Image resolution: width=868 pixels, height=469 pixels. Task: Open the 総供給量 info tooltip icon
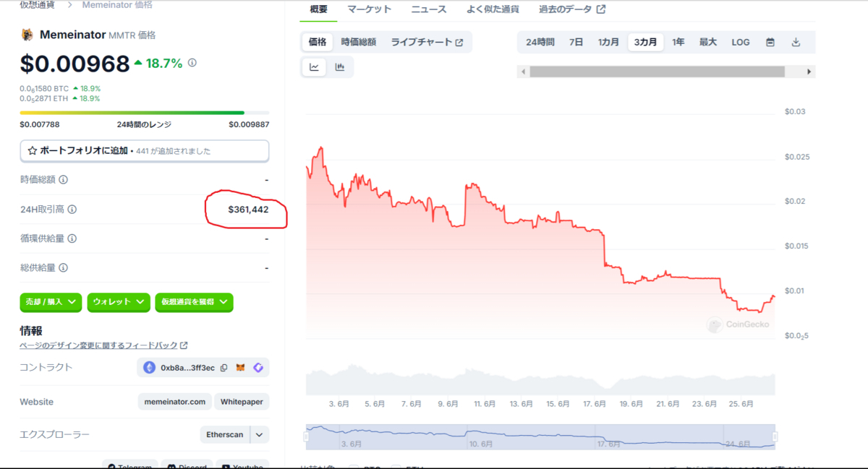63,267
